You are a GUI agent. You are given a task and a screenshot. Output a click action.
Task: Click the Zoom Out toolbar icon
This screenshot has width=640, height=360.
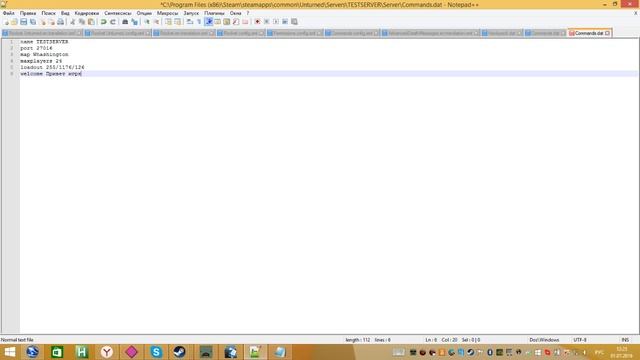tap(156, 22)
